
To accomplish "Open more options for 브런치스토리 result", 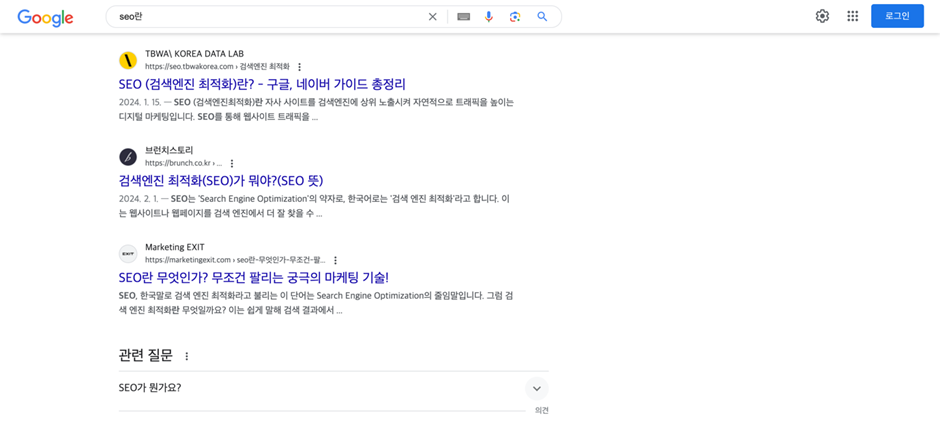I will pyautogui.click(x=232, y=164).
